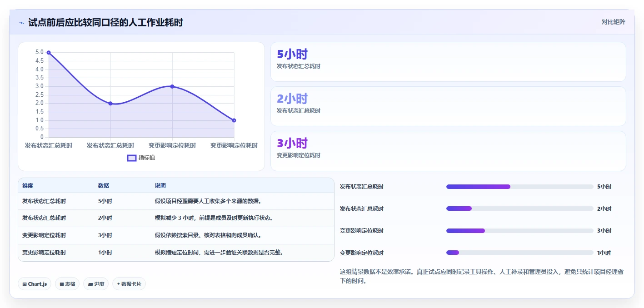The height and width of the screenshot is (308, 644).
Task: Select the 数据卡片 tag chip
Action: click(129, 284)
